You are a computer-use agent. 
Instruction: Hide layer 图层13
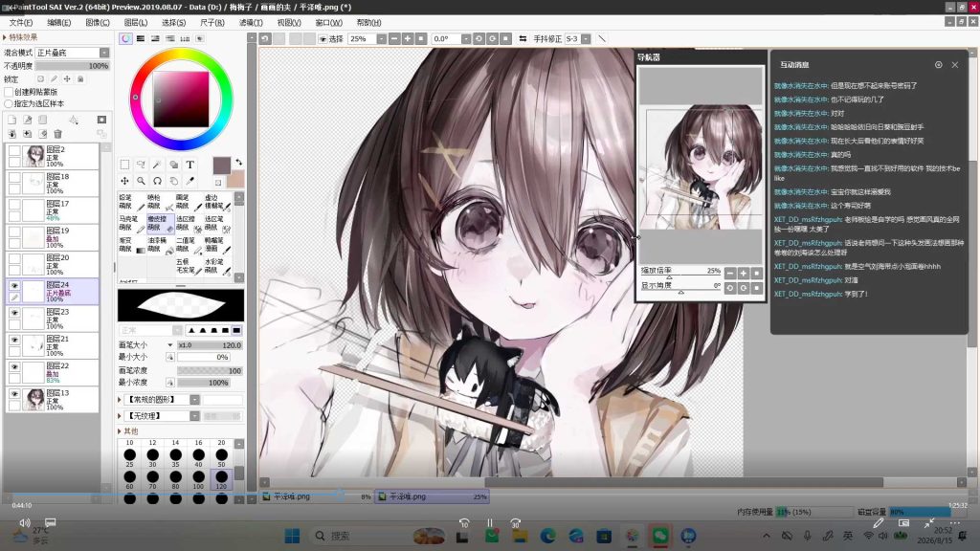14,393
